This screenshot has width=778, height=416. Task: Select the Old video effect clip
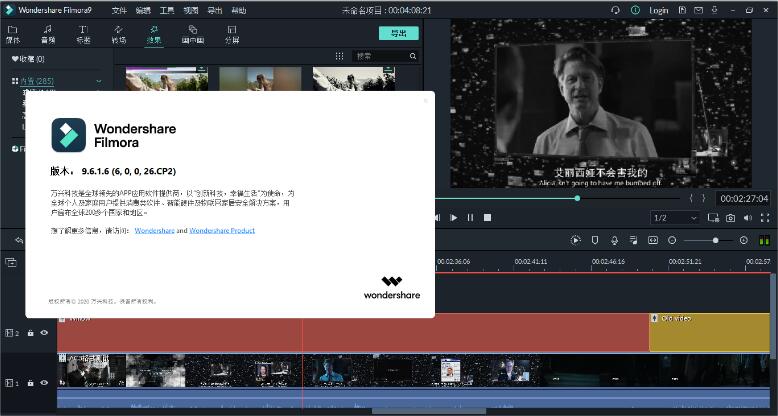(x=710, y=332)
